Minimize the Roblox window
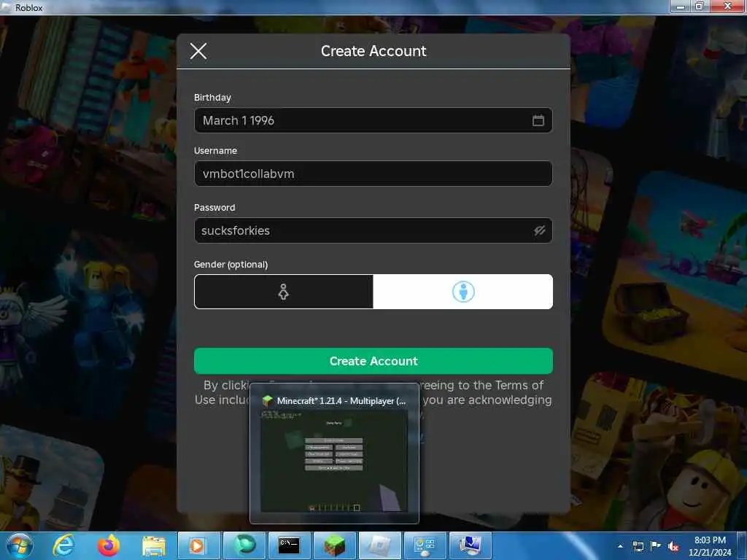 pos(680,6)
